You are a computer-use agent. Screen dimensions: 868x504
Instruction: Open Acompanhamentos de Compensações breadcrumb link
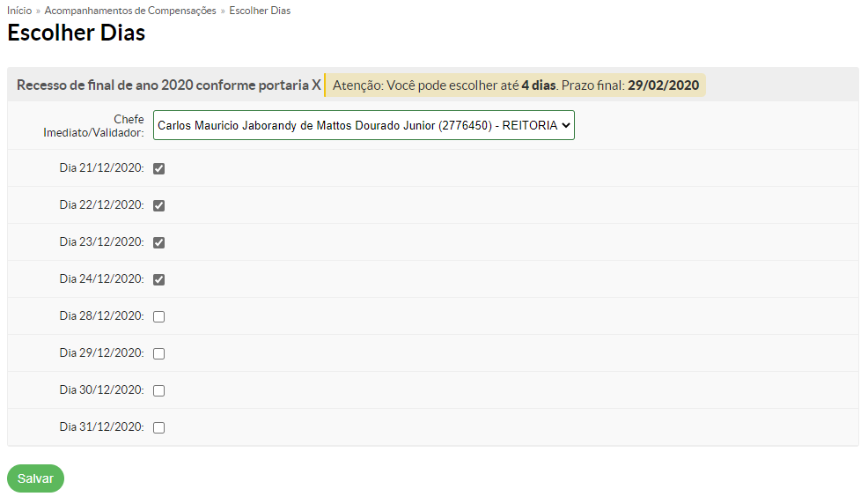130,11
